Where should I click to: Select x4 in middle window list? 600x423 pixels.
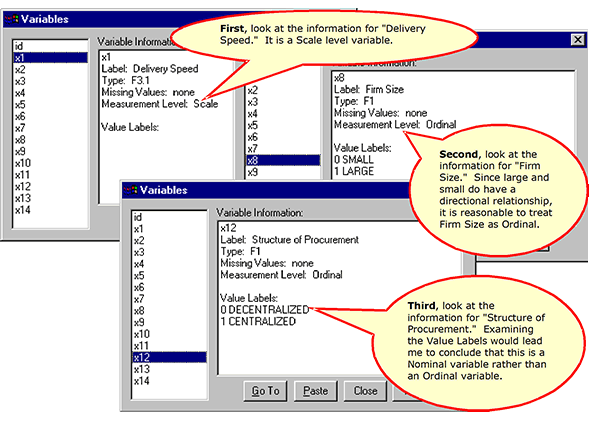click(x=283, y=114)
